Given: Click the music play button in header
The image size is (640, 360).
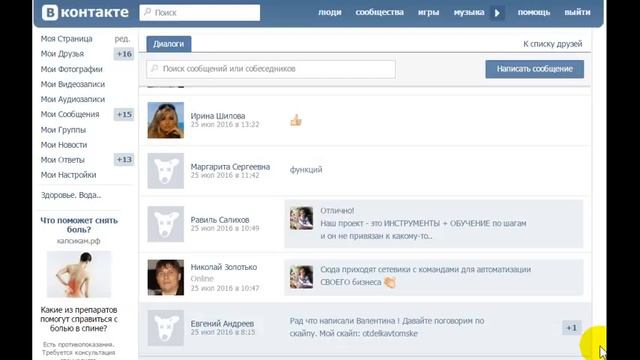Looking at the screenshot, I should click(x=497, y=13).
